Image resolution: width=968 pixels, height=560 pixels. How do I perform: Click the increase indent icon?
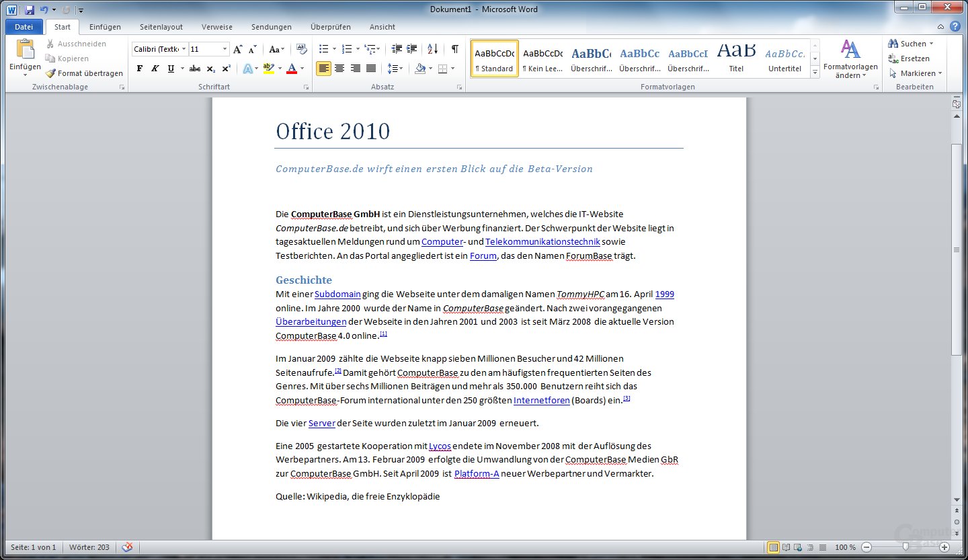pos(412,49)
